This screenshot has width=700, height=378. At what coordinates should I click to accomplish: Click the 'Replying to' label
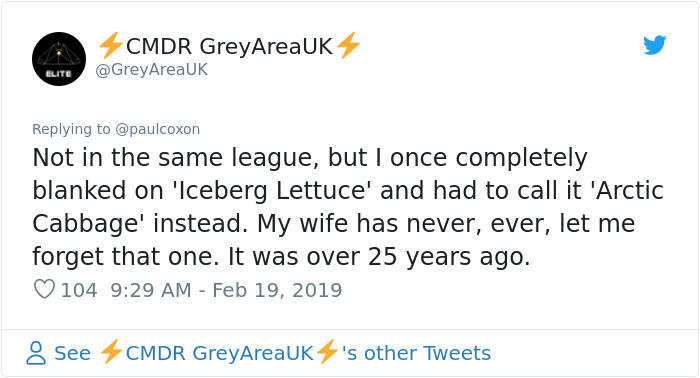[71, 129]
